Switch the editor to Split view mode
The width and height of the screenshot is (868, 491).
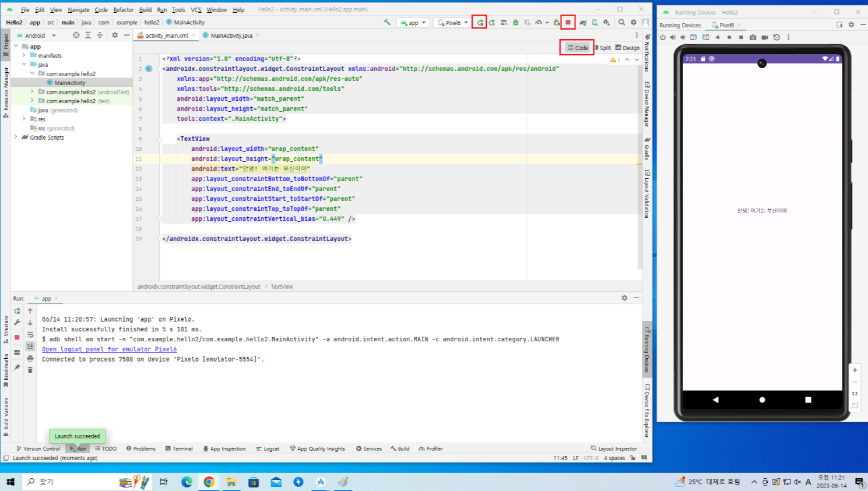(x=603, y=48)
